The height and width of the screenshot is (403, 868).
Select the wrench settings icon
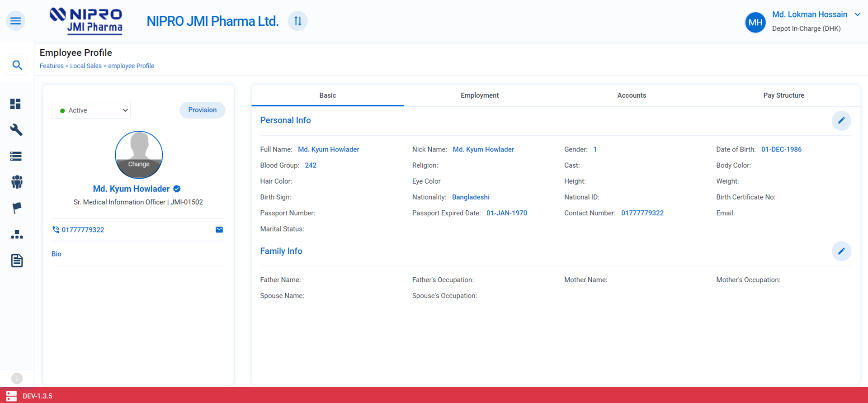pyautogui.click(x=16, y=130)
